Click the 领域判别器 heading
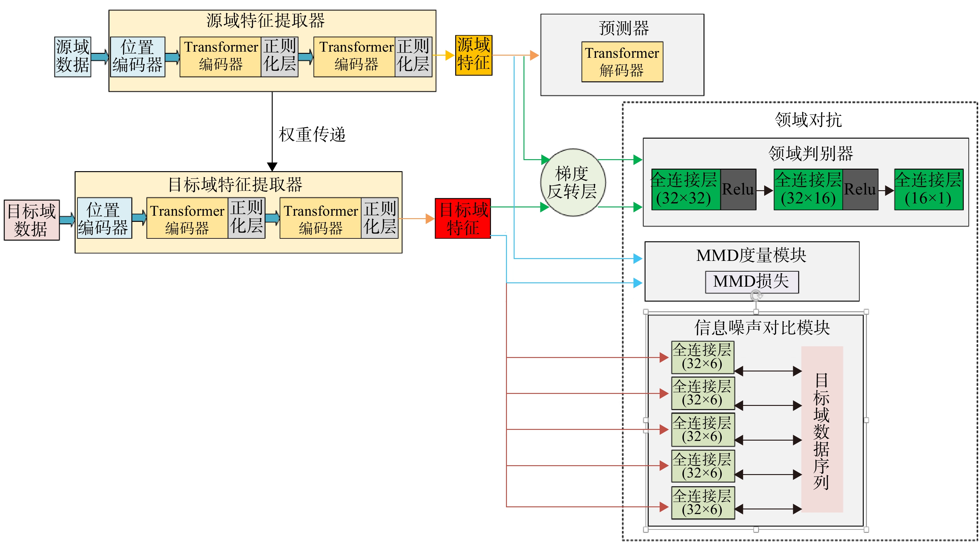 point(811,153)
